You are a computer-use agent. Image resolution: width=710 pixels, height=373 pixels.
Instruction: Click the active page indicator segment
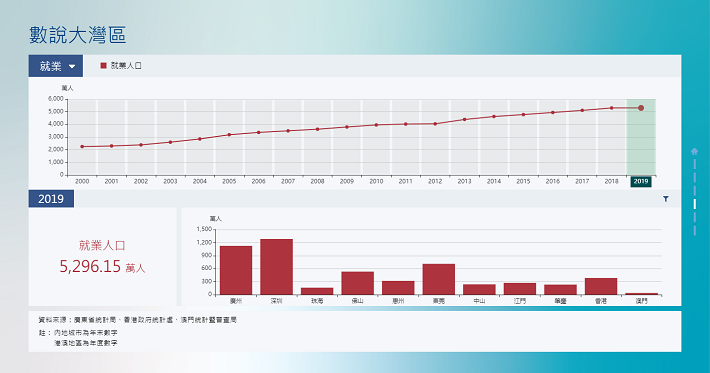(x=695, y=204)
